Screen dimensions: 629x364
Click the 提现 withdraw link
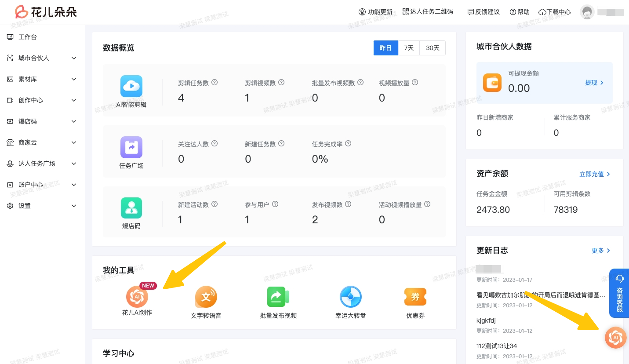click(594, 83)
